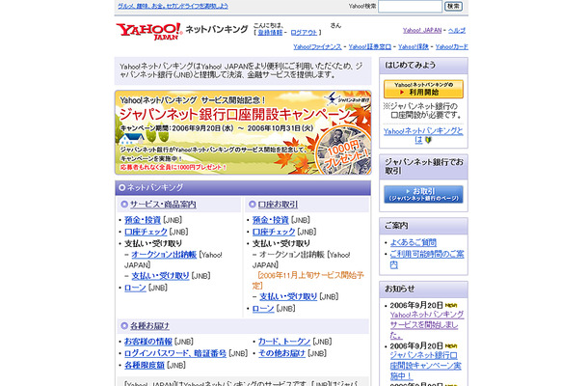The image size is (588, 386).
Task: Click the お取引 blue button
Action: 423,194
